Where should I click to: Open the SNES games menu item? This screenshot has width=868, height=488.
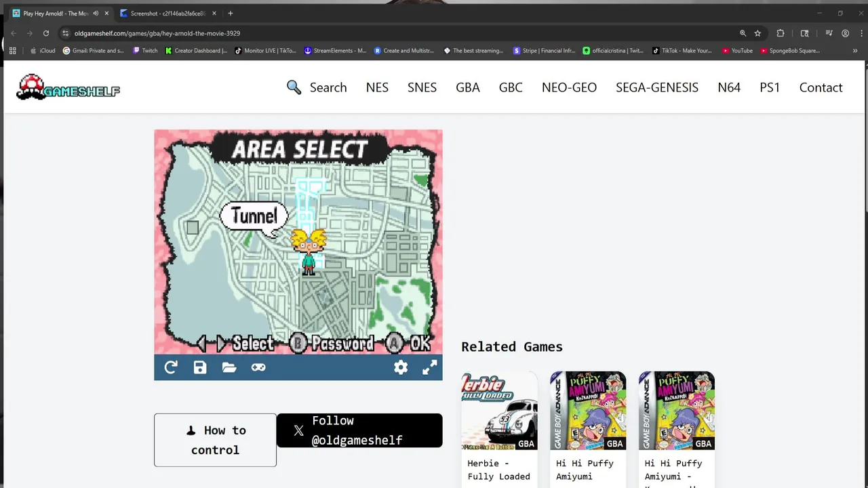pyautogui.click(x=422, y=87)
